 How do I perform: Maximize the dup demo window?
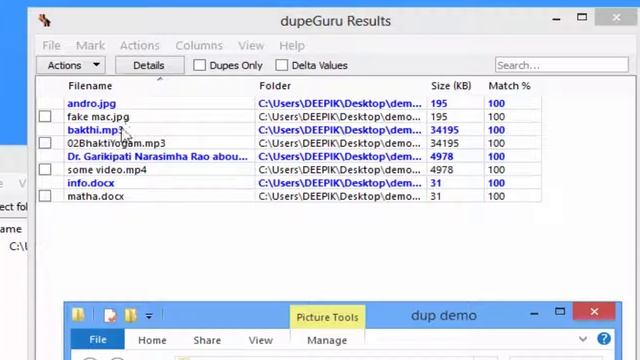coord(560,312)
